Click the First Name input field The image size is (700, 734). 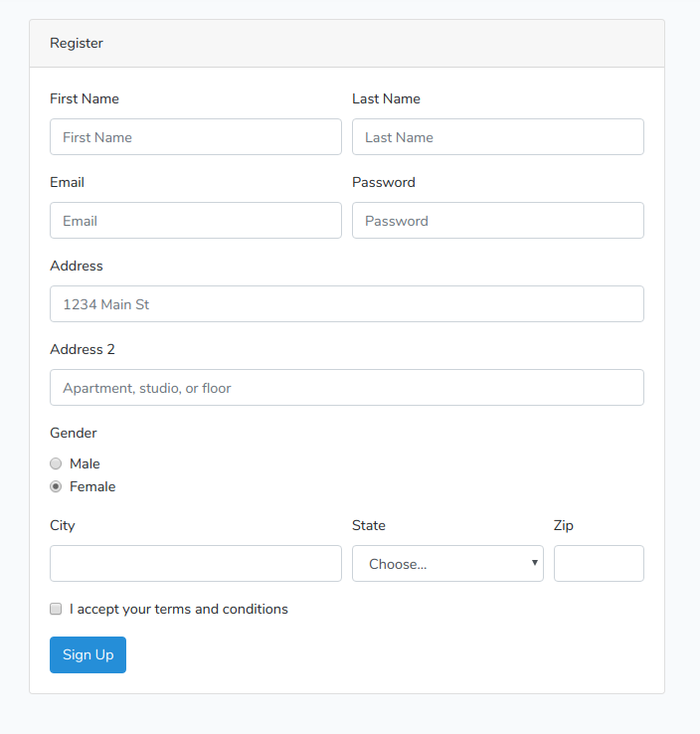pos(196,136)
